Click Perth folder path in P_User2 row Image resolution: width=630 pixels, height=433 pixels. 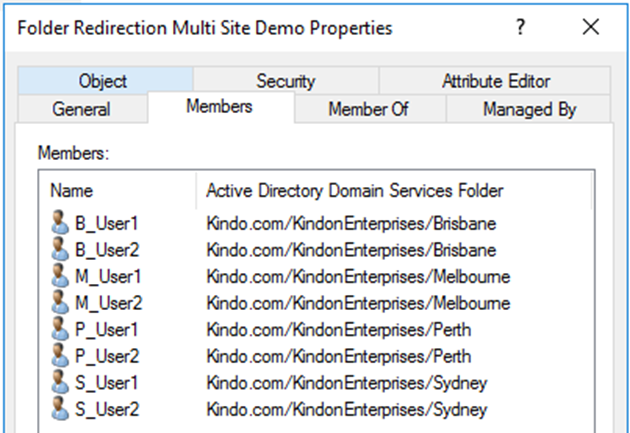coord(338,356)
